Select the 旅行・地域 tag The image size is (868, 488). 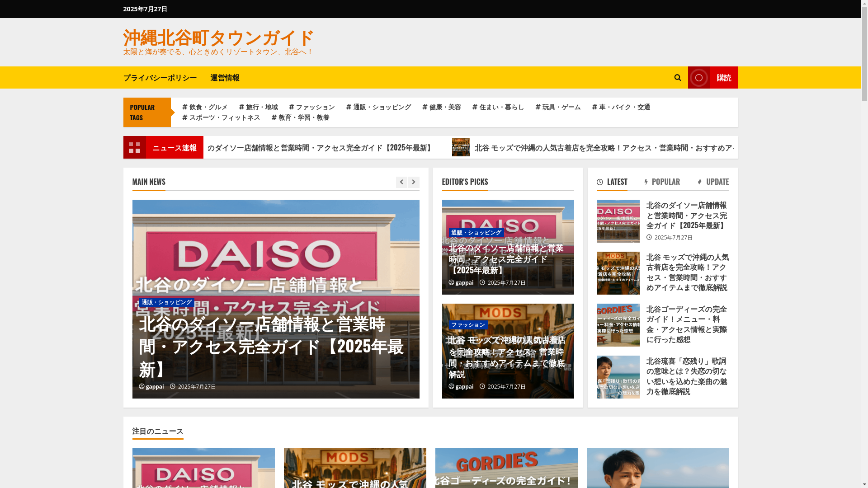(x=258, y=107)
